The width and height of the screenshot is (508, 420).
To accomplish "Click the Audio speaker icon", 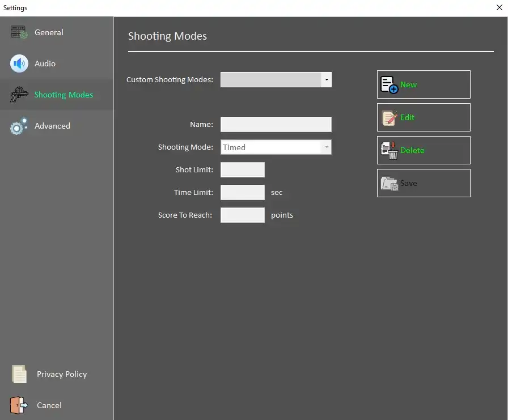I will click(19, 63).
